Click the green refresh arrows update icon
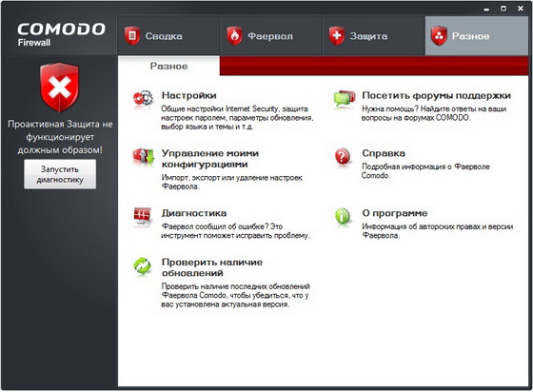This screenshot has width=533, height=392. tap(143, 265)
